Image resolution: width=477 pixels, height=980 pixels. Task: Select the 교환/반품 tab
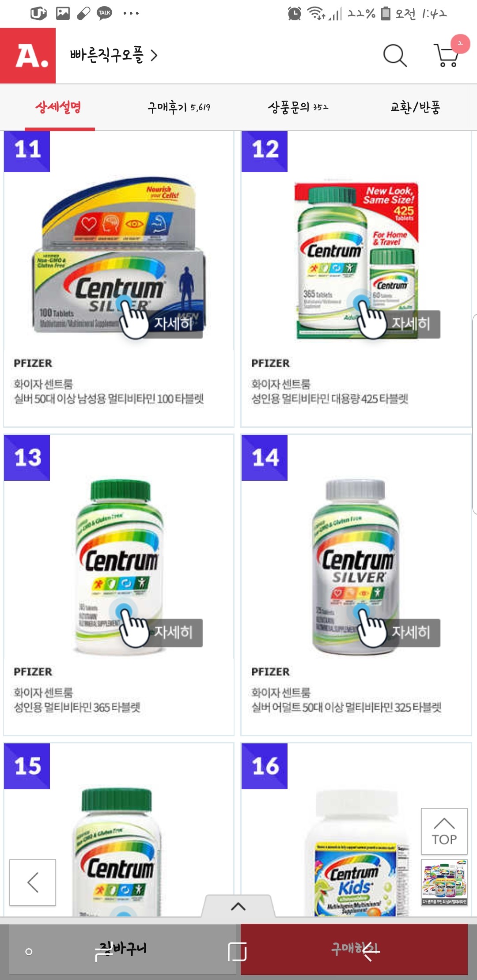[415, 107]
